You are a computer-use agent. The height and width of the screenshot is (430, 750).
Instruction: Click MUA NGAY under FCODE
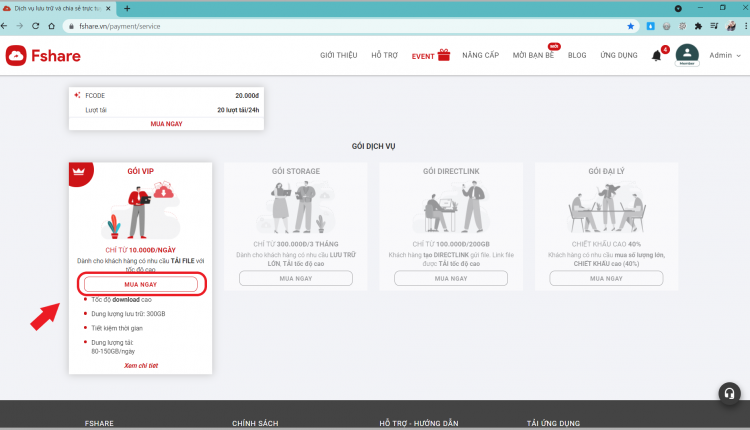pyautogui.click(x=166, y=124)
